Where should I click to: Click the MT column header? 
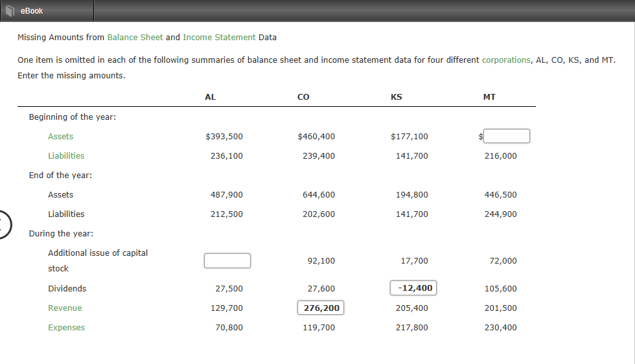489,97
